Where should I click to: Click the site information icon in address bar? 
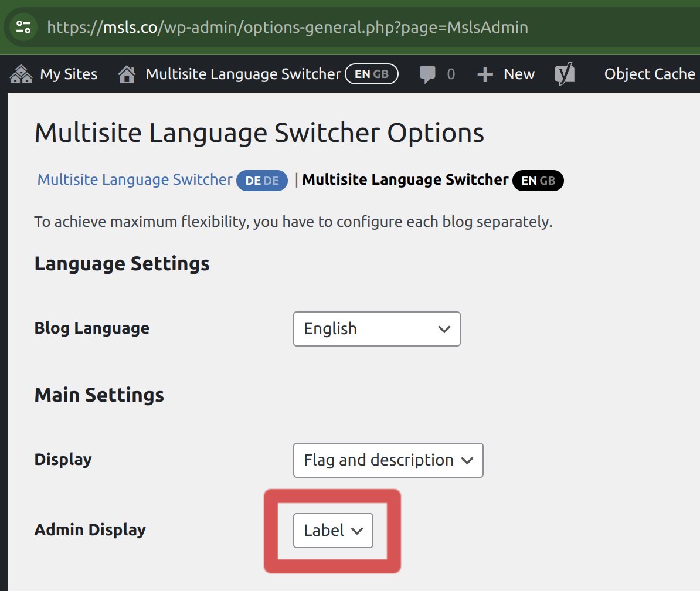tap(23, 27)
